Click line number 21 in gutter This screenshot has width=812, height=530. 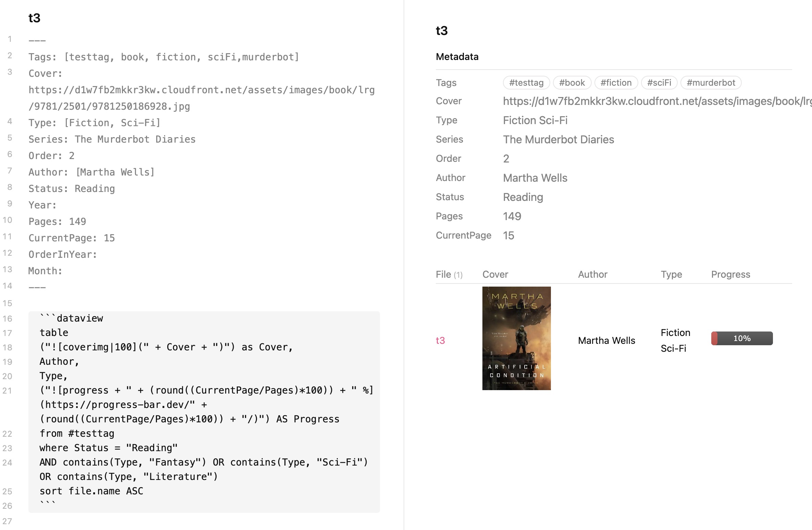pos(7,390)
